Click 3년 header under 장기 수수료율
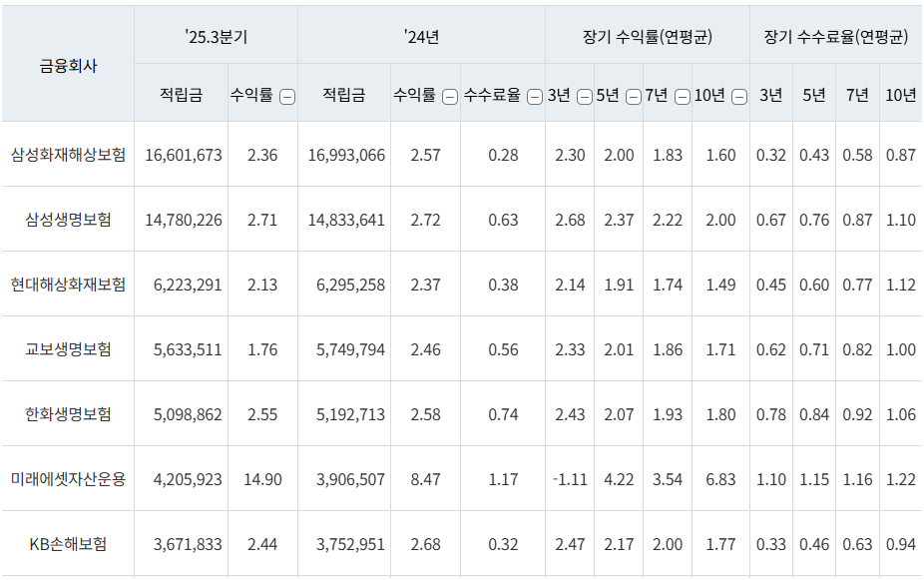This screenshot has width=924, height=580. tap(770, 95)
